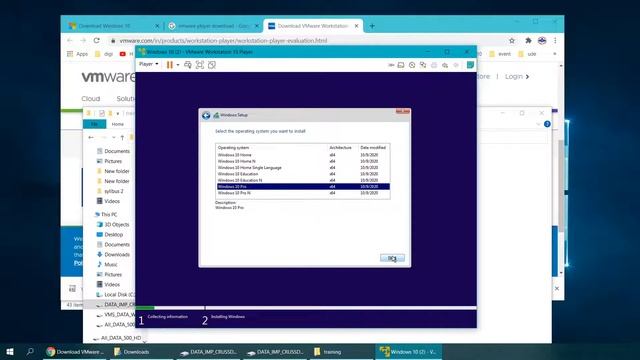Switch to the vmware player download browser tab
The width and height of the screenshot is (640, 360).
(x=213, y=26)
